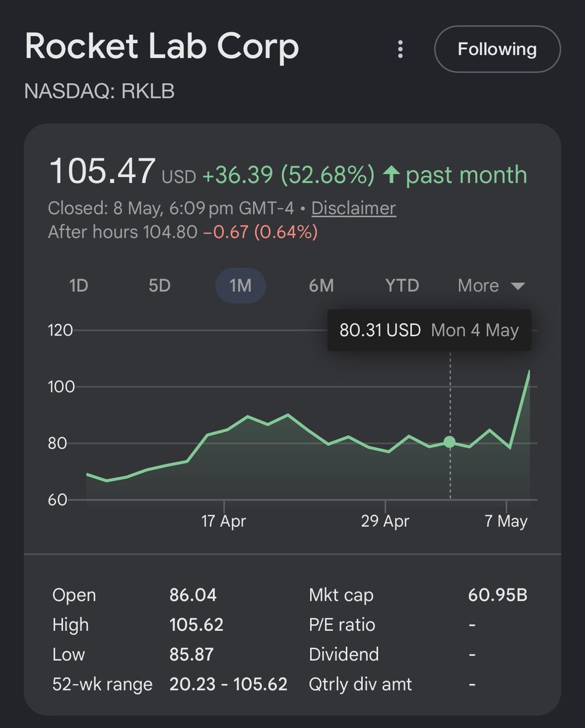Click the highlighted chart point for 4 May
This screenshot has width=585, height=728.
pos(450,442)
